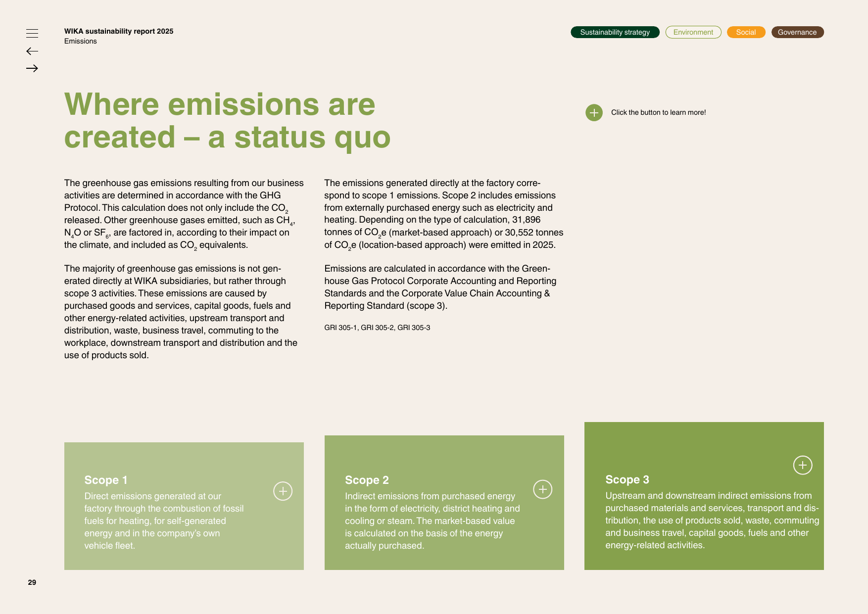Open the hamburger menu icon
Viewport: 868px width, 614px height.
pyautogui.click(x=32, y=33)
